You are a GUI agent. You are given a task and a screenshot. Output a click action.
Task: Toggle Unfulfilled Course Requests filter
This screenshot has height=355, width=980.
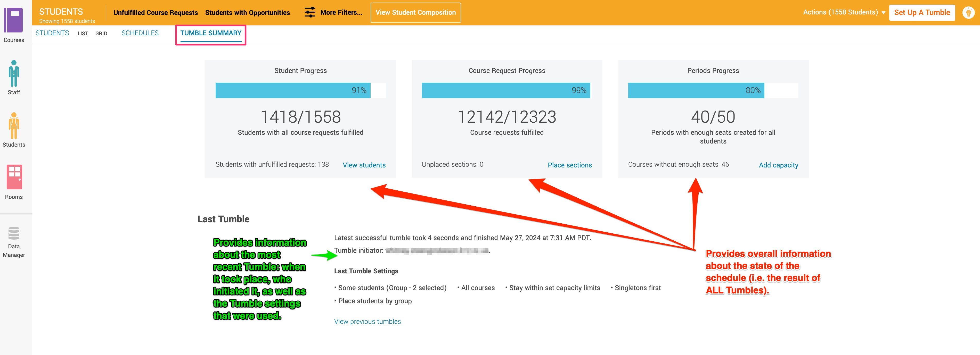pos(155,13)
